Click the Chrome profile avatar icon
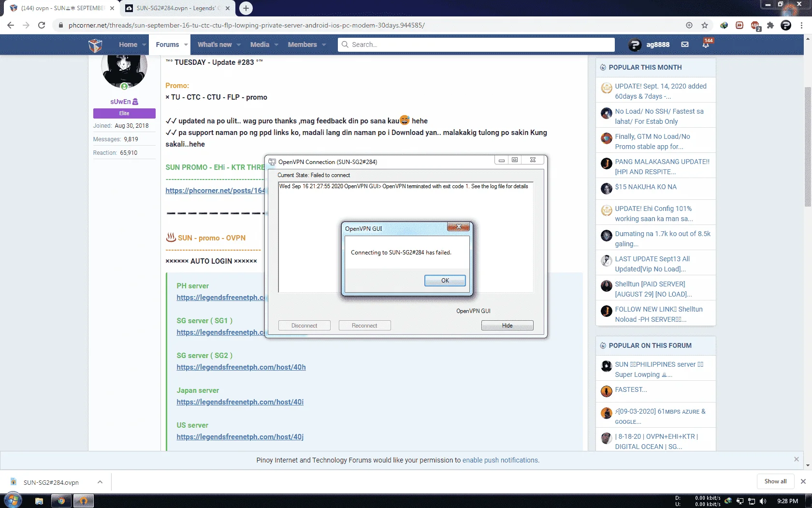This screenshot has height=508, width=812. coord(786,25)
